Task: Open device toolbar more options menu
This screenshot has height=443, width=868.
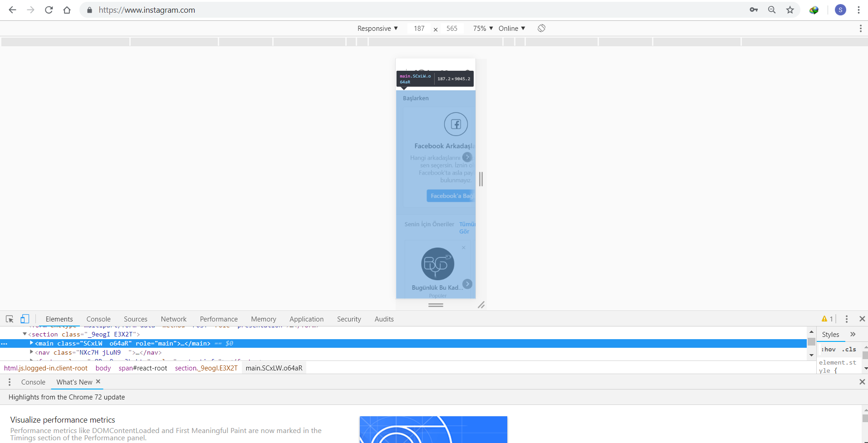Action: pyautogui.click(x=860, y=29)
